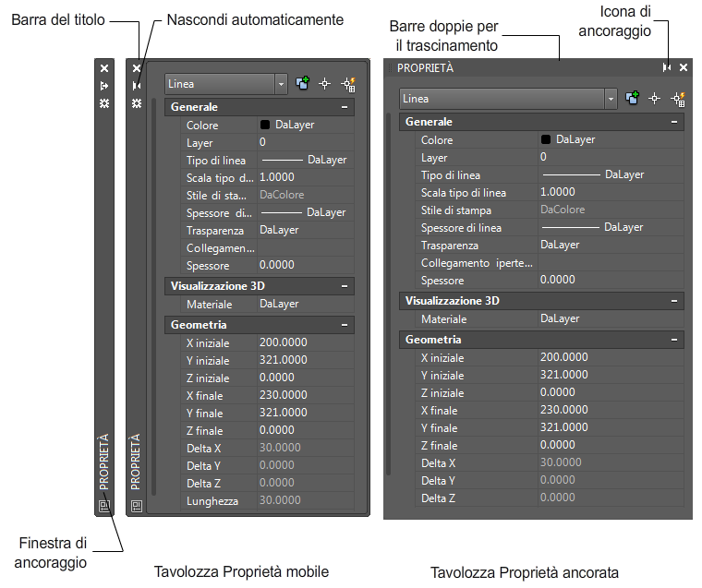The width and height of the screenshot is (702, 588).
Task: Collapse Generale section in docked palette
Action: point(674,122)
